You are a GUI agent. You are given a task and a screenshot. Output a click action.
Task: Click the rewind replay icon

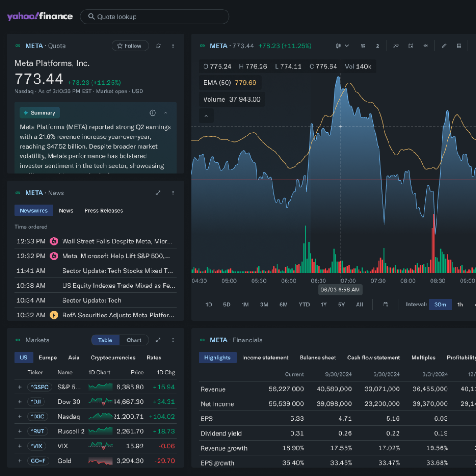426,46
